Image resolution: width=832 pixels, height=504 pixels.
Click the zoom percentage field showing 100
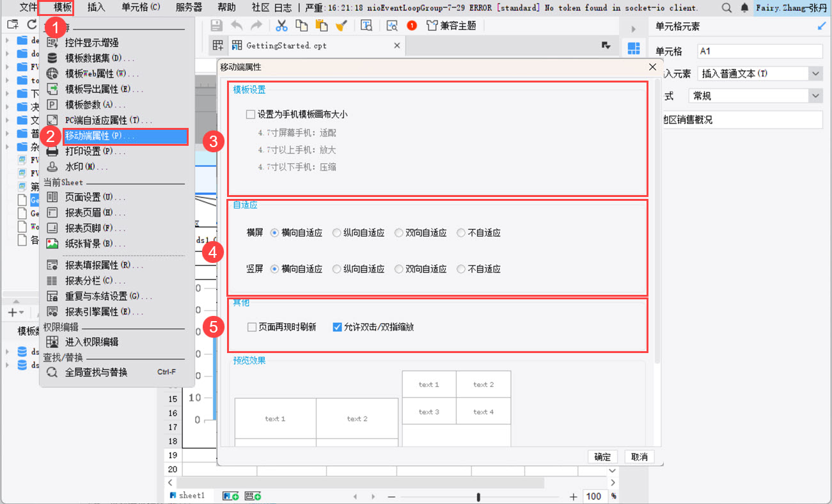[594, 496]
